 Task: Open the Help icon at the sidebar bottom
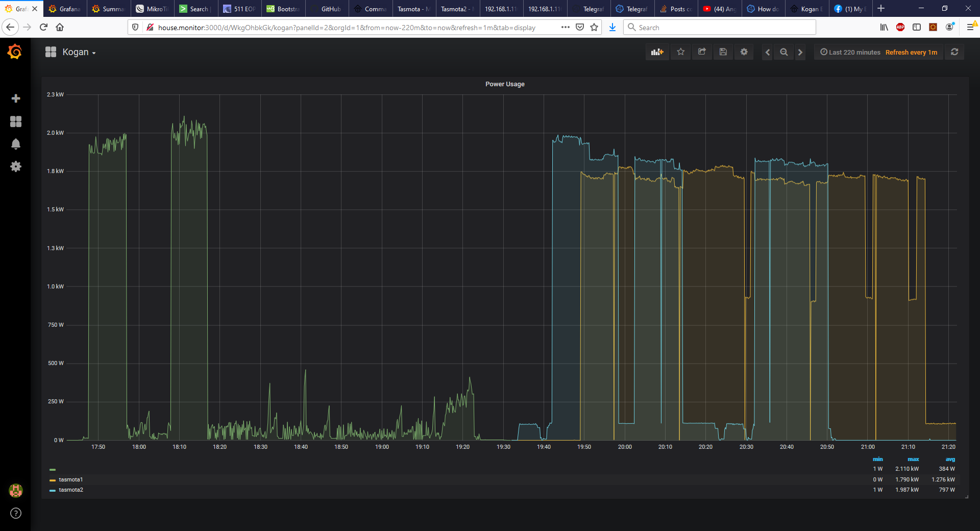(x=16, y=514)
